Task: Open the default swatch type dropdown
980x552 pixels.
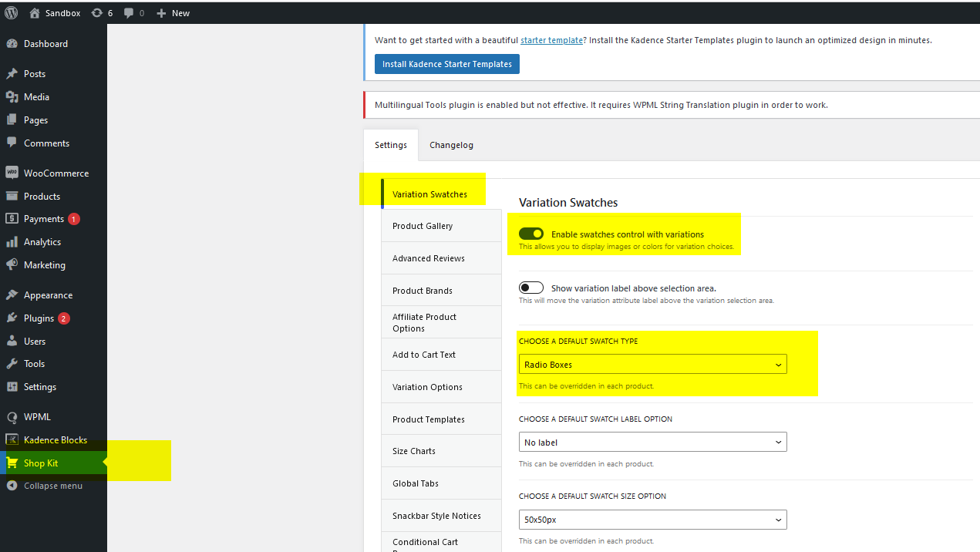Action: pyautogui.click(x=653, y=364)
